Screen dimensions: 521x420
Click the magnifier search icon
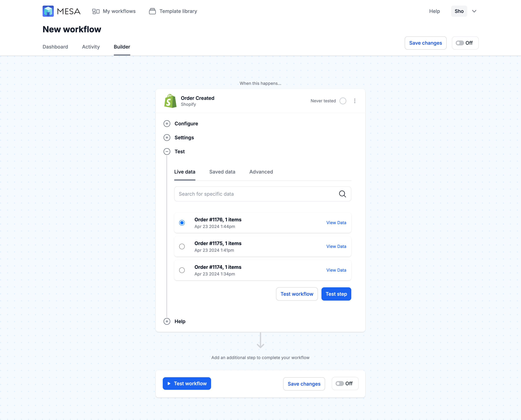click(342, 194)
